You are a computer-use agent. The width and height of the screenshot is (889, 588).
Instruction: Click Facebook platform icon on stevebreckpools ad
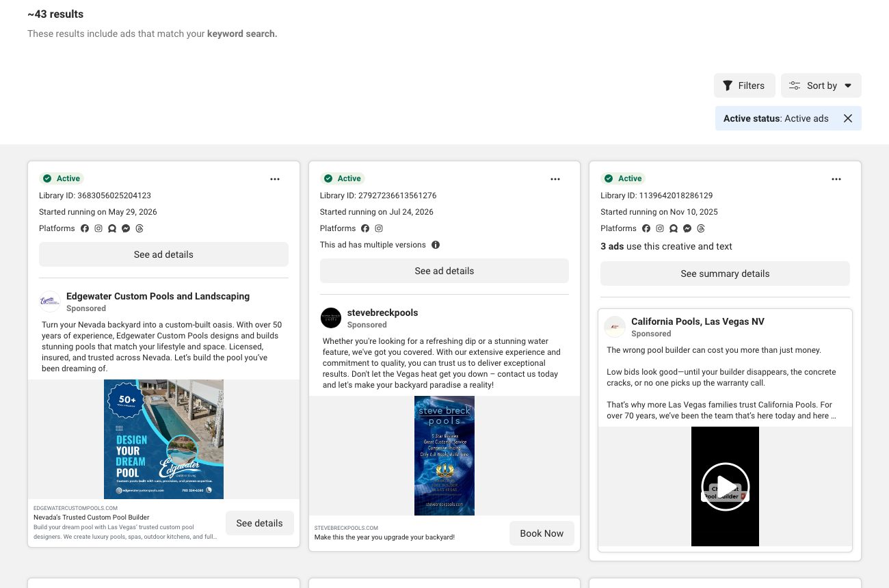pyautogui.click(x=365, y=228)
